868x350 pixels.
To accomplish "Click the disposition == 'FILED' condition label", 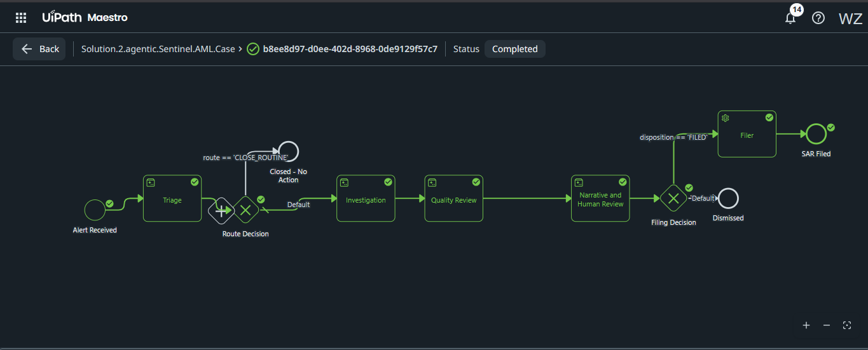I will tap(673, 137).
